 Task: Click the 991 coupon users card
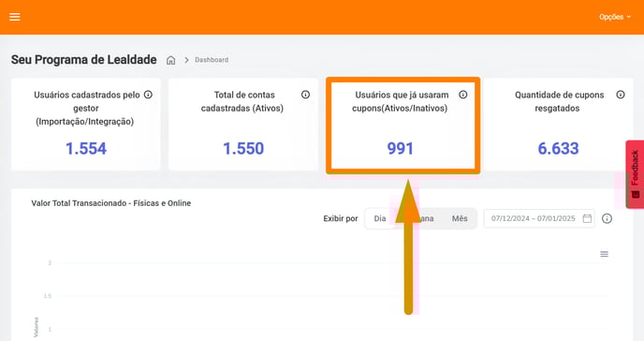(x=402, y=126)
